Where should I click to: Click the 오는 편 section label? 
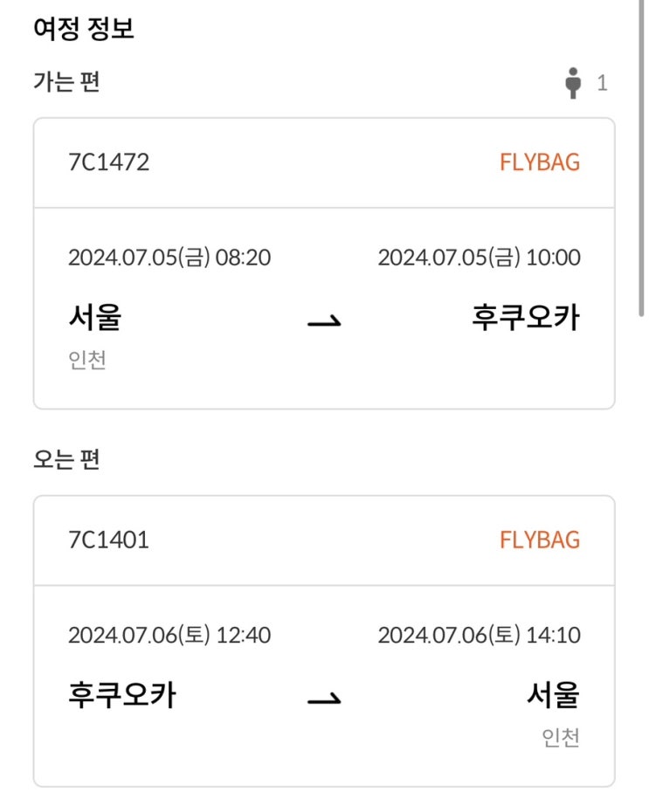coord(66,460)
